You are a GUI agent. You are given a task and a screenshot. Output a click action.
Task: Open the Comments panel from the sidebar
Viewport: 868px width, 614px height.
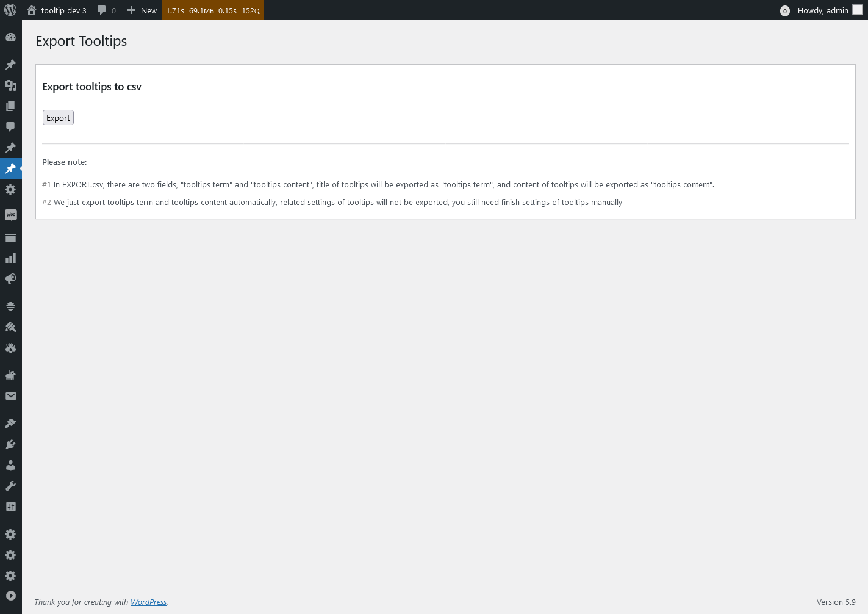(x=10, y=126)
